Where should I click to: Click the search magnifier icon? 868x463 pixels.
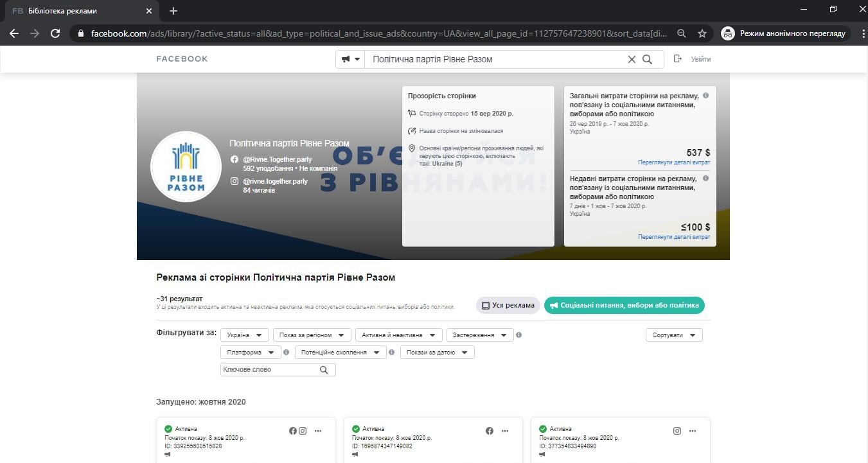[648, 59]
